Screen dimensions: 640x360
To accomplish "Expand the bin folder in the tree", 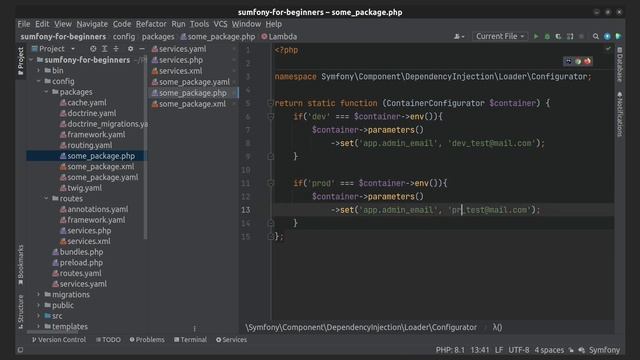I will point(39,71).
